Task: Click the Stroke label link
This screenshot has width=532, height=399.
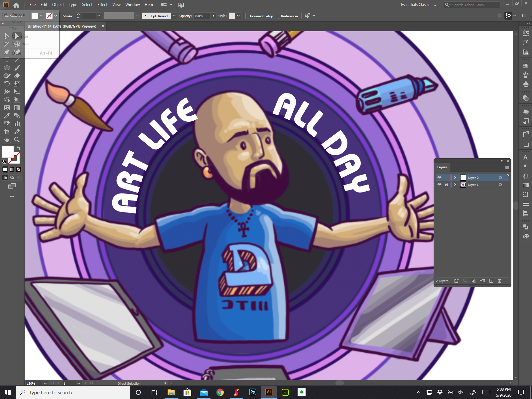Action: [x=68, y=16]
